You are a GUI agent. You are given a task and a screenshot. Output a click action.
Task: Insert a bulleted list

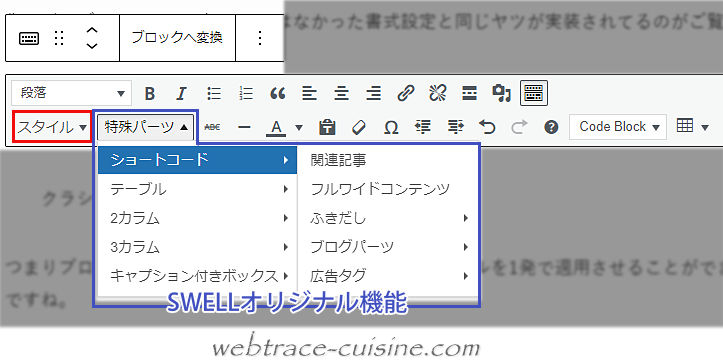pyautogui.click(x=214, y=94)
